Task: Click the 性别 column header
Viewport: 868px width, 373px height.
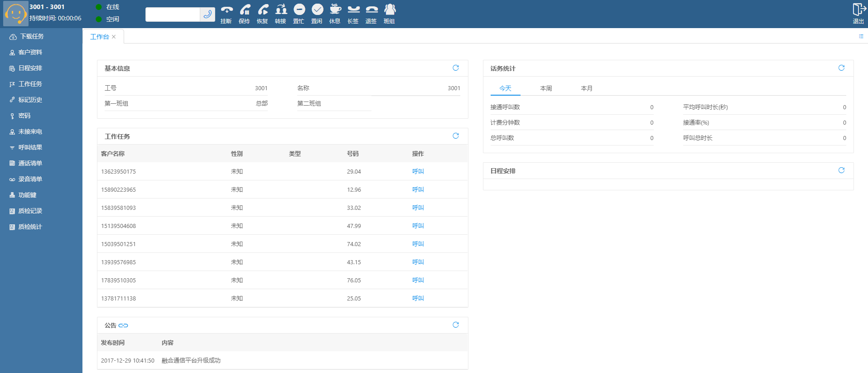Action: pyautogui.click(x=237, y=154)
